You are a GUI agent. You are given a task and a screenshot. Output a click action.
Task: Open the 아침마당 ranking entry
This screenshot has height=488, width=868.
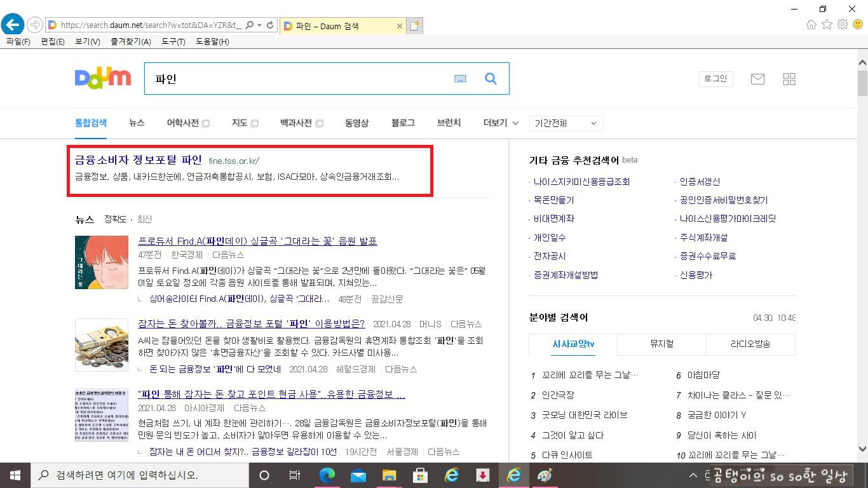coord(703,376)
